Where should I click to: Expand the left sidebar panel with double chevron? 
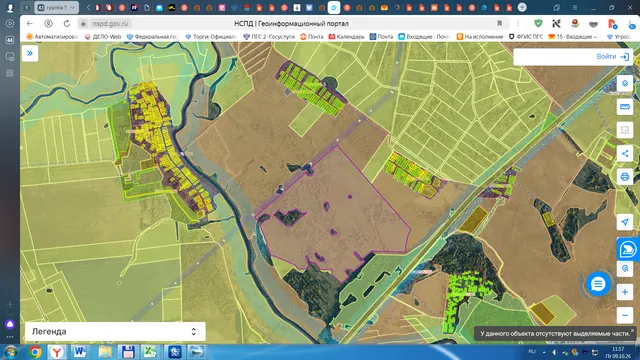(30, 53)
